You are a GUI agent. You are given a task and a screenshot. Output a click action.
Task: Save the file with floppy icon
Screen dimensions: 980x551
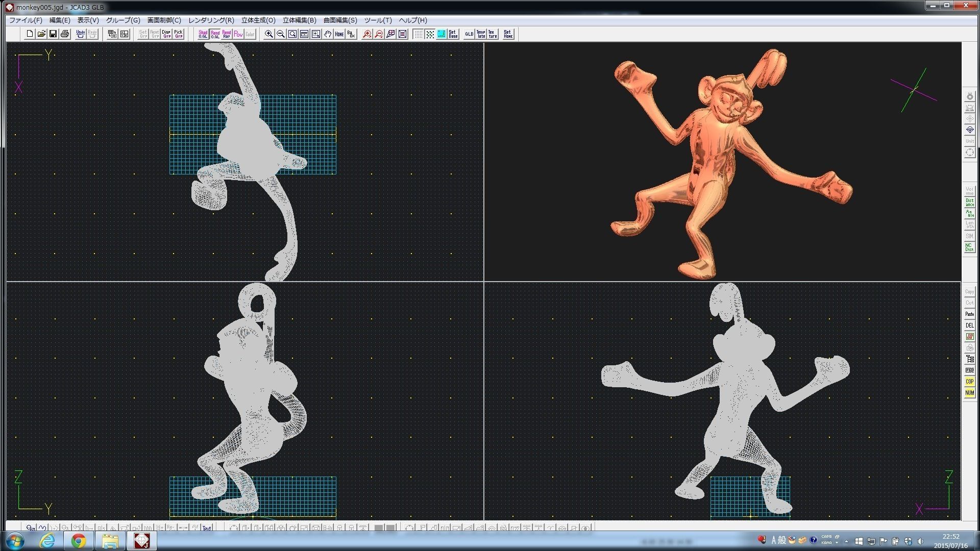pyautogui.click(x=53, y=34)
